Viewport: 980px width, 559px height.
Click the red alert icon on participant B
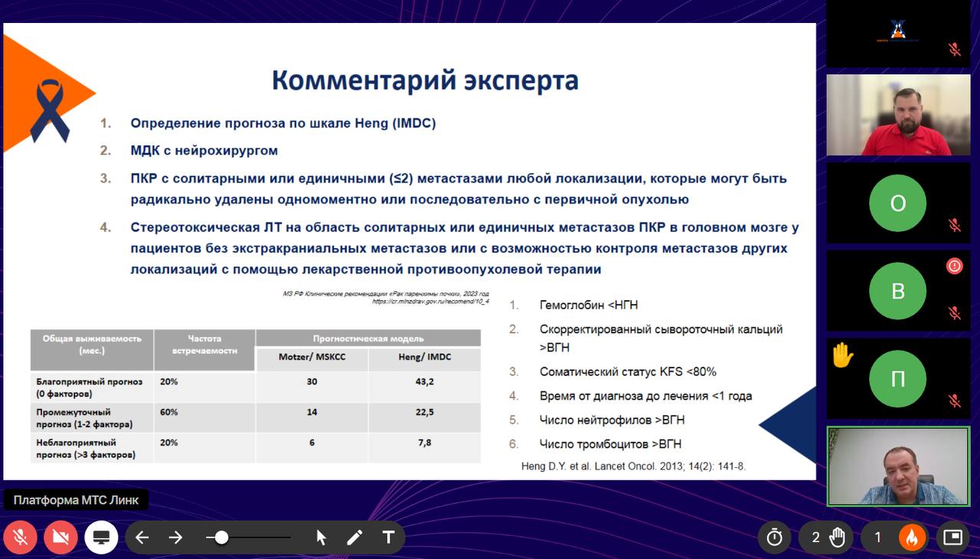pos(954,266)
